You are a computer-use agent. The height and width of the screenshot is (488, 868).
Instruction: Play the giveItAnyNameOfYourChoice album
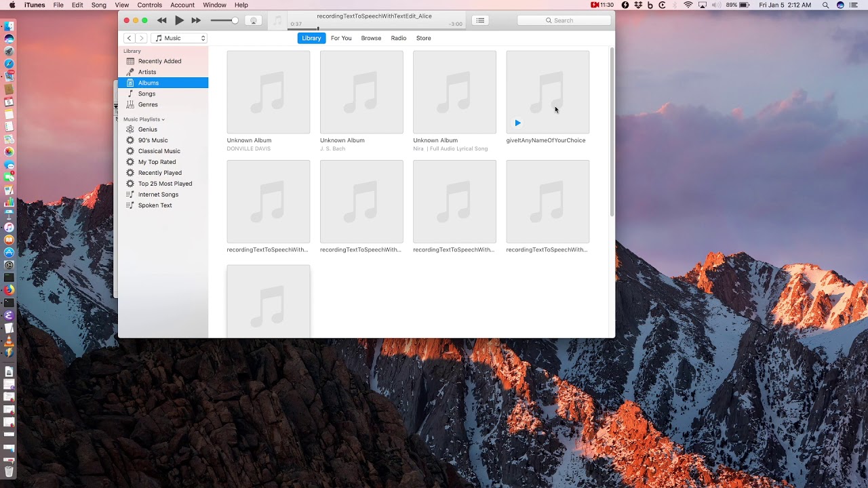click(x=517, y=123)
